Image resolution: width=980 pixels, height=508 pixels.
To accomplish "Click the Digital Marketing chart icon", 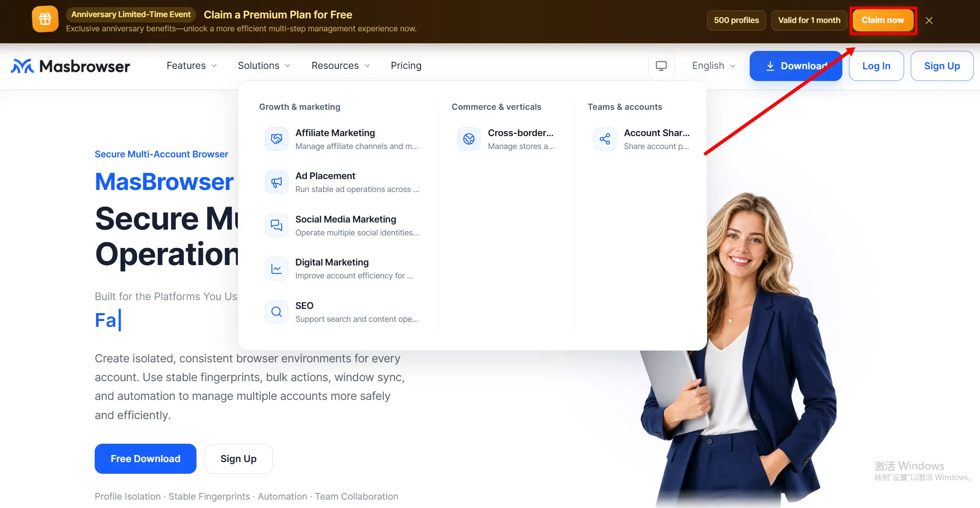I will click(x=277, y=268).
